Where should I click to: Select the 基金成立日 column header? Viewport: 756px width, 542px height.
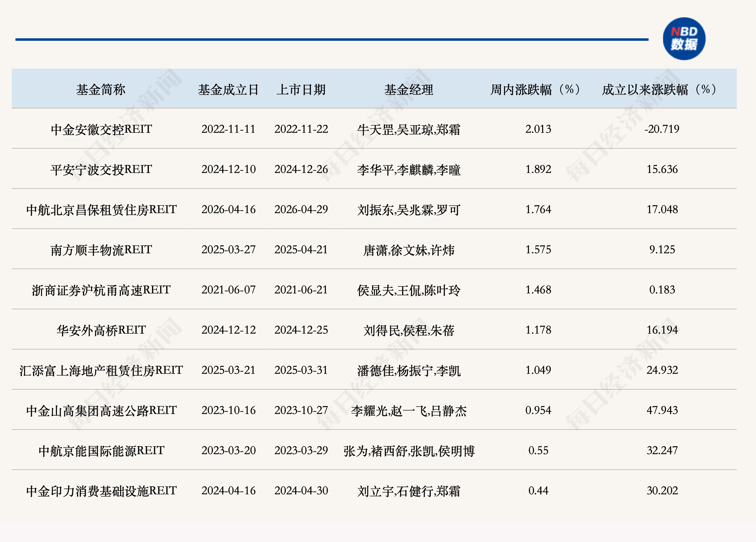[x=228, y=89]
